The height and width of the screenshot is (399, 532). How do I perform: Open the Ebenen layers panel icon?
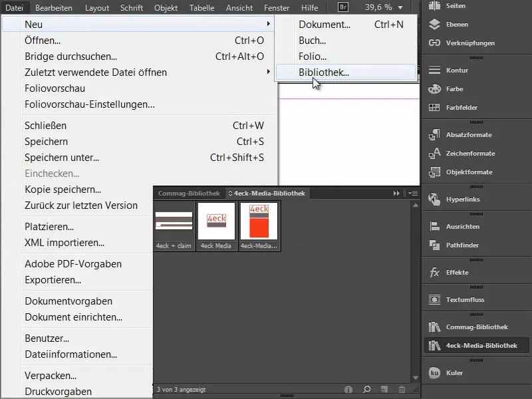click(434, 24)
